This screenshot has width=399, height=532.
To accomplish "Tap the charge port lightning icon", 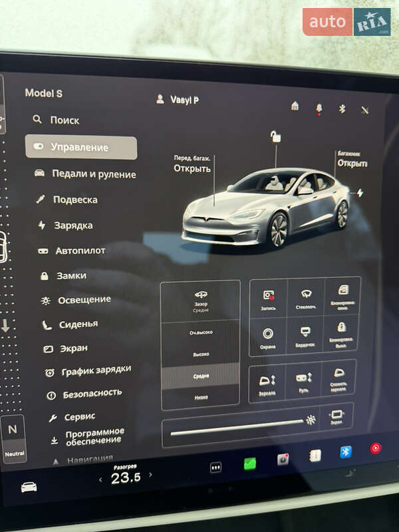I will [360, 193].
